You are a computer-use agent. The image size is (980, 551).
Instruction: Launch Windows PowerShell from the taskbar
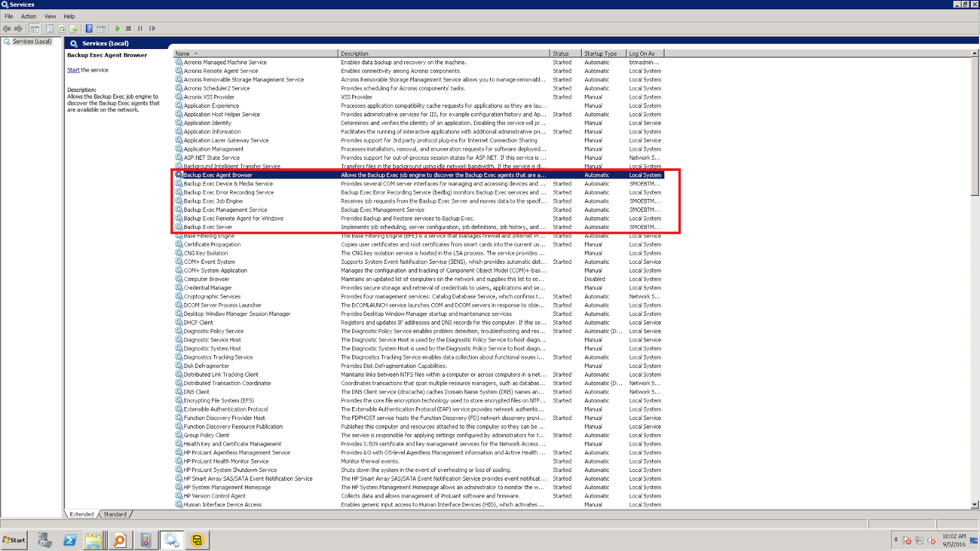(x=70, y=540)
